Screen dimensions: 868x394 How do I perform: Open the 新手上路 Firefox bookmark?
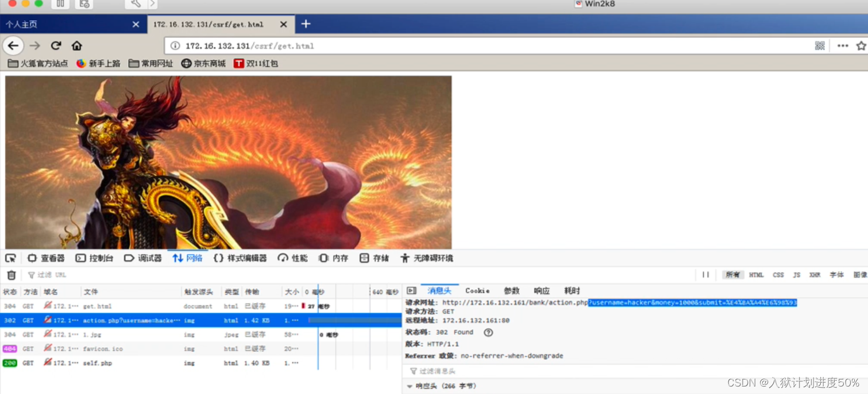(x=98, y=63)
